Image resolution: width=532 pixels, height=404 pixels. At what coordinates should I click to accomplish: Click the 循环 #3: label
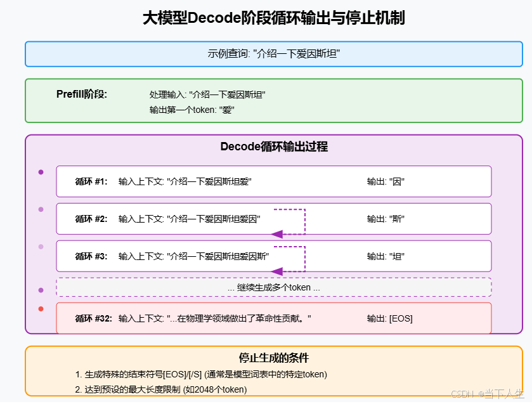click(x=91, y=256)
